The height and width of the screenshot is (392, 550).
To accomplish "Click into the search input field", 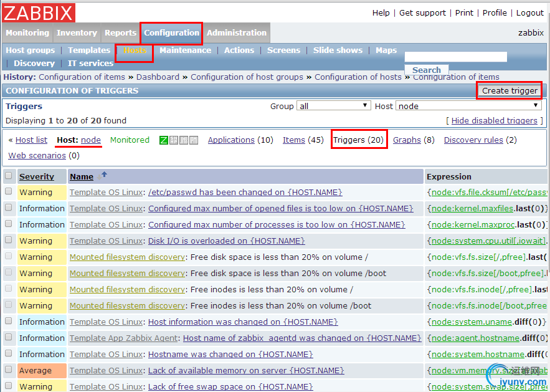I will point(456,57).
